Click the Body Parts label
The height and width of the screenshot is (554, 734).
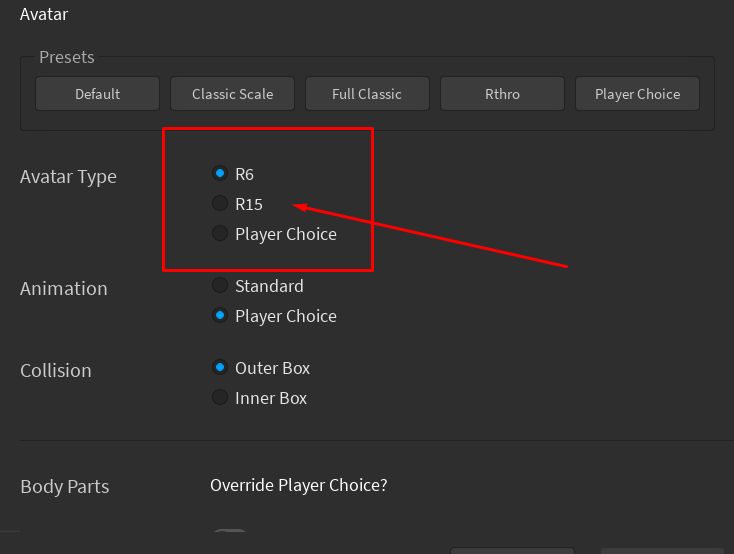click(64, 487)
